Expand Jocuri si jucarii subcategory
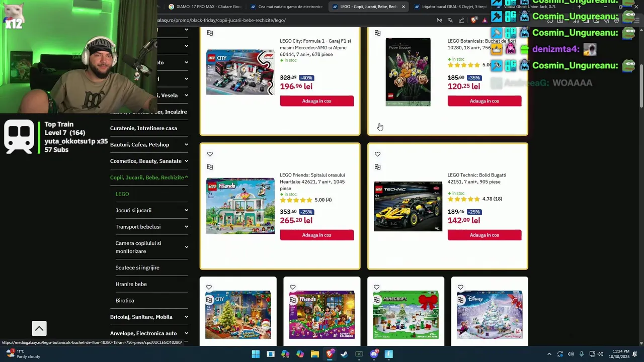Screen dimensions: 644x362 [186, 210]
